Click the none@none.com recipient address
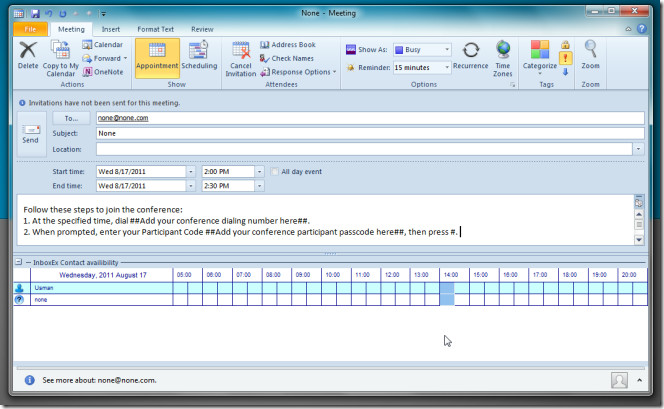Image resolution: width=664 pixels, height=409 pixels. (123, 118)
